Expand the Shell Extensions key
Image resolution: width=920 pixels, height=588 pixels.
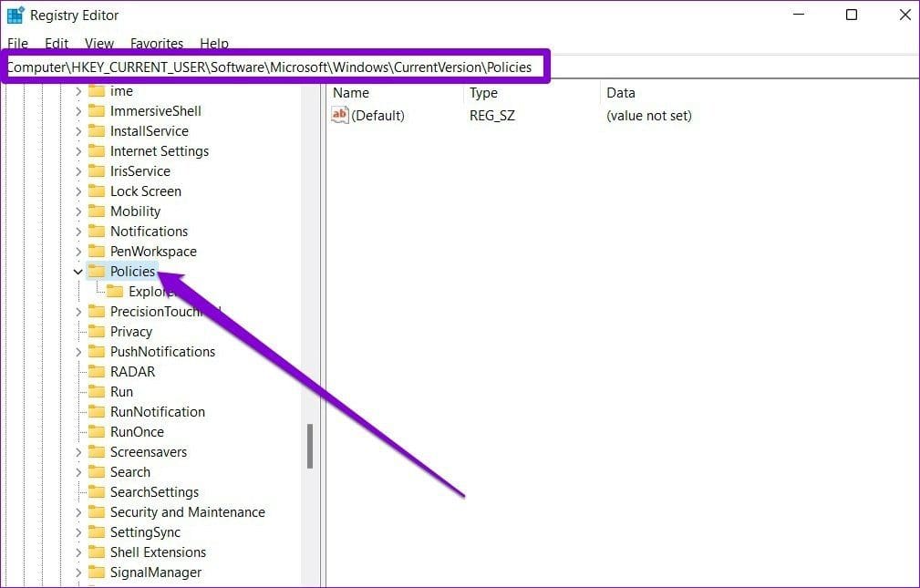78,552
